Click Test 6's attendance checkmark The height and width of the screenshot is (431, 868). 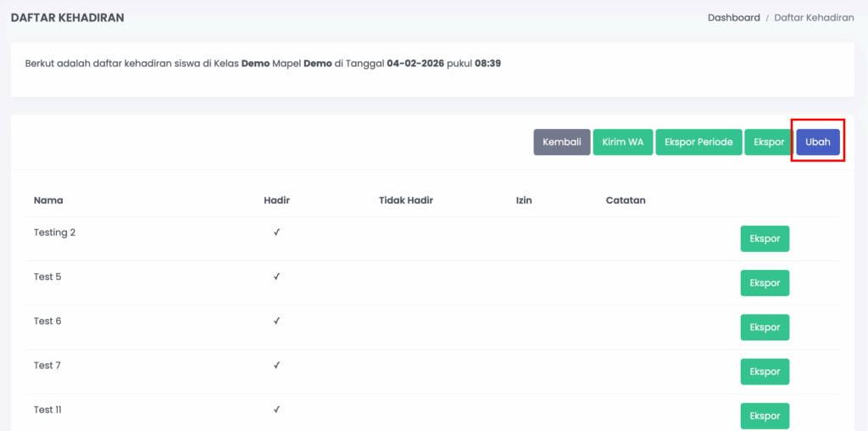pyautogui.click(x=276, y=322)
